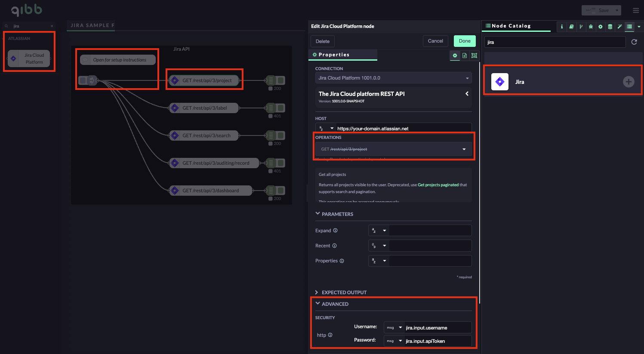Open the debug messages bug icon

[x=591, y=27]
